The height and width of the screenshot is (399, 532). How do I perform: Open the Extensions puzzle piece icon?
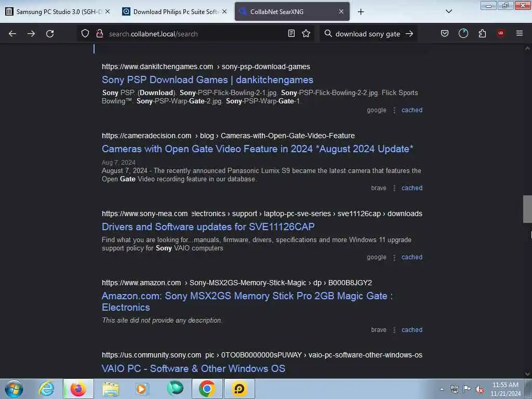click(x=482, y=33)
